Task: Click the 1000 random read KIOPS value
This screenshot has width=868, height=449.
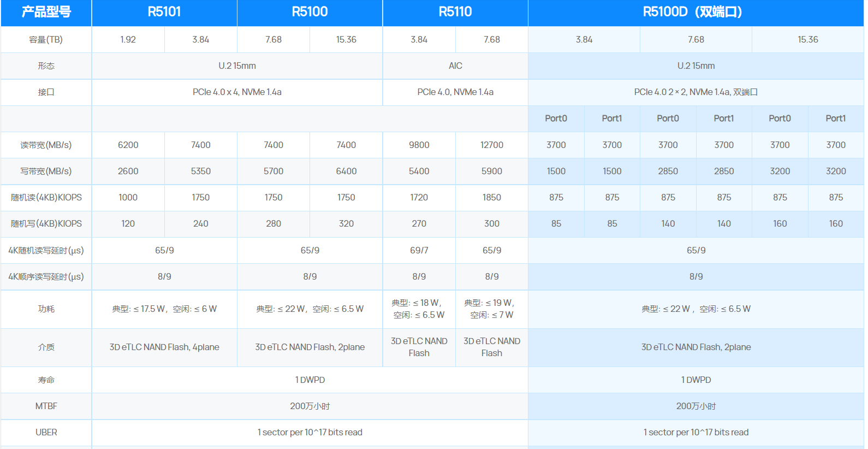Action: [128, 197]
